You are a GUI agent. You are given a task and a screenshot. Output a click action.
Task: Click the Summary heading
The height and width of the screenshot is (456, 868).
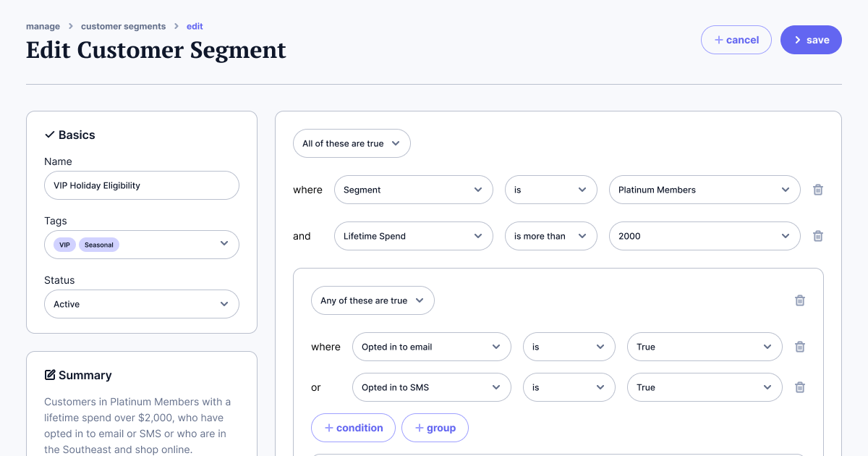click(85, 375)
